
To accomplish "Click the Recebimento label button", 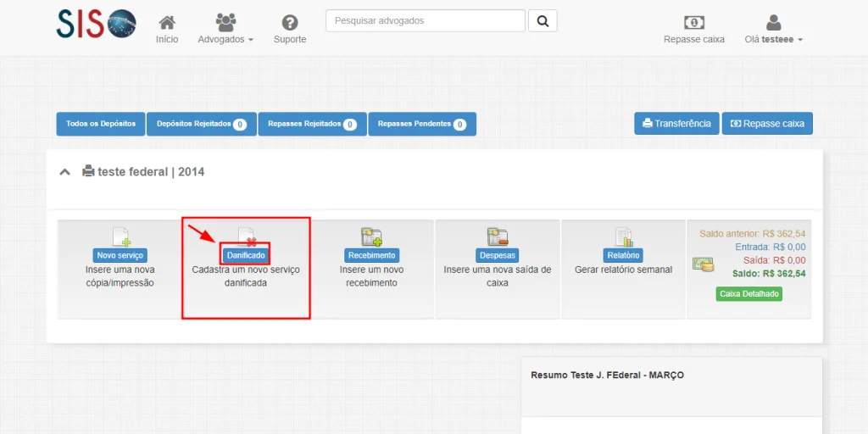I will [x=372, y=256].
